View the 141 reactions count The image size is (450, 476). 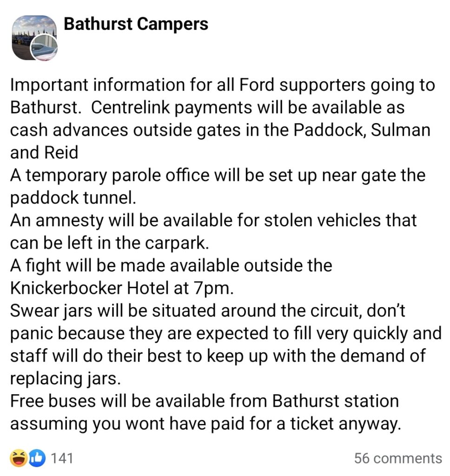click(x=62, y=458)
